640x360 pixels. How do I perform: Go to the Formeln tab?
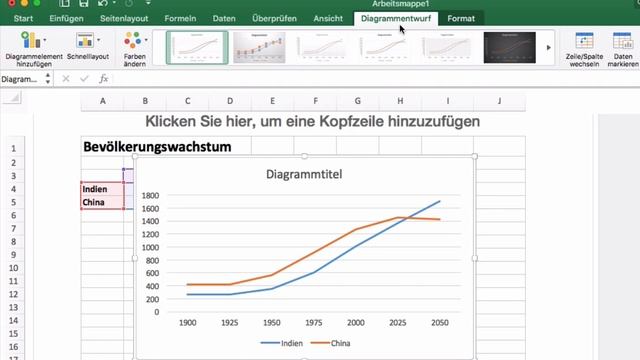tap(180, 18)
